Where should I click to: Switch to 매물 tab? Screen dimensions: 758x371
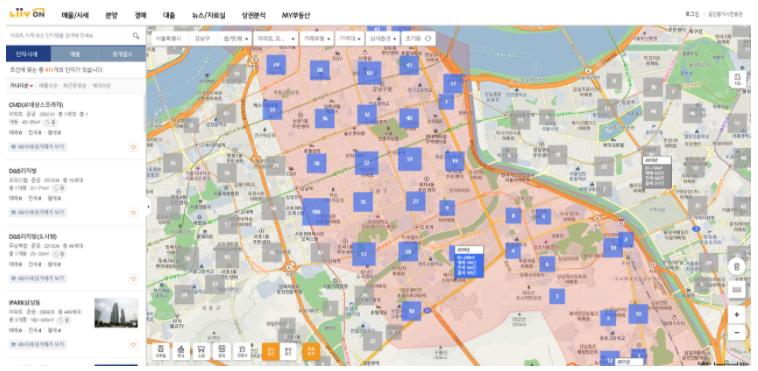74,54
